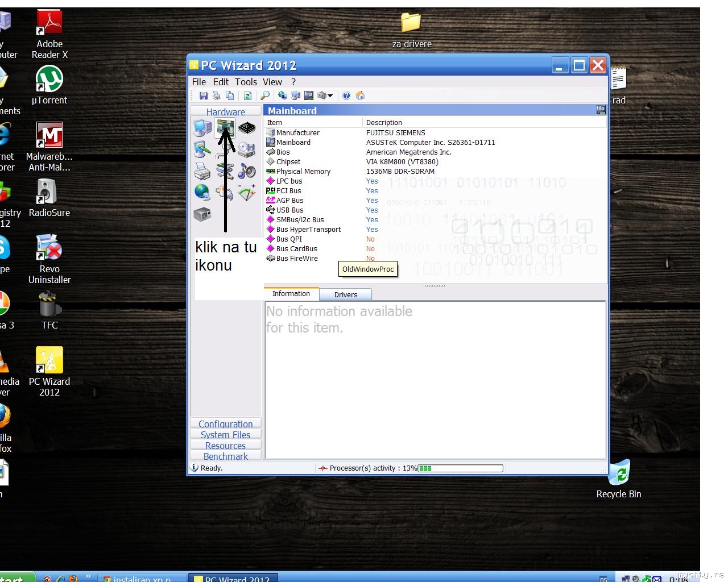Click the Recycle Bin desktop icon
Viewport: 728px width, 582px height.
tap(619, 479)
